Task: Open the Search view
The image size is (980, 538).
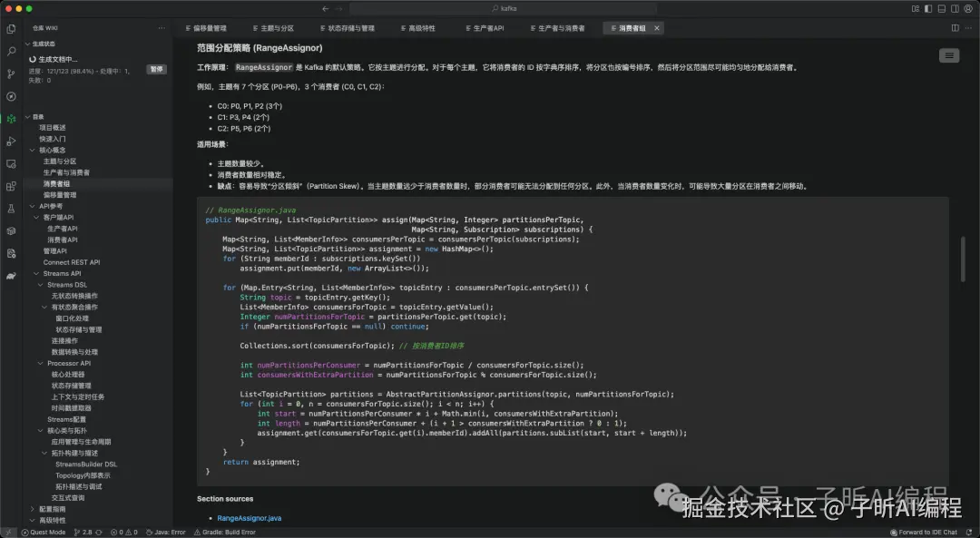Action: tap(11, 51)
